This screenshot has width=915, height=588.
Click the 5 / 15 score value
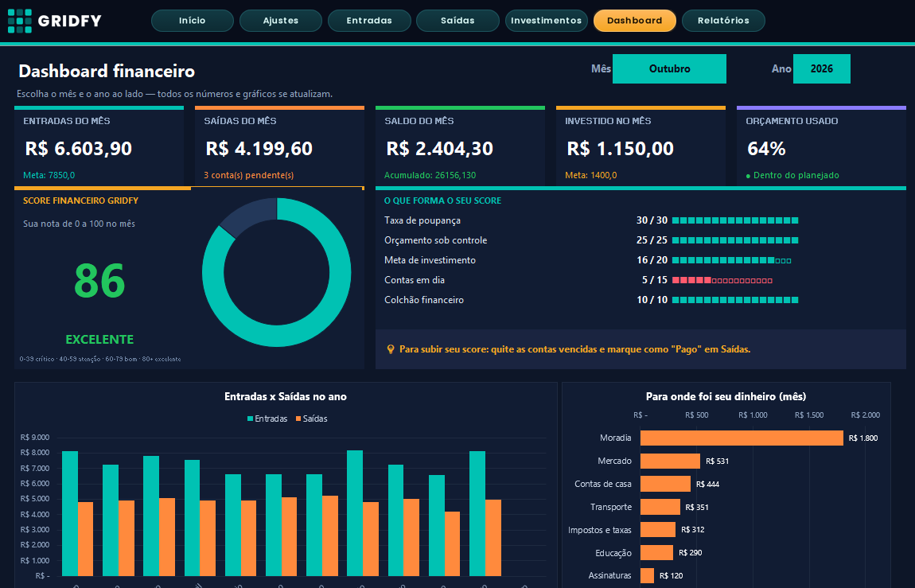click(x=655, y=280)
